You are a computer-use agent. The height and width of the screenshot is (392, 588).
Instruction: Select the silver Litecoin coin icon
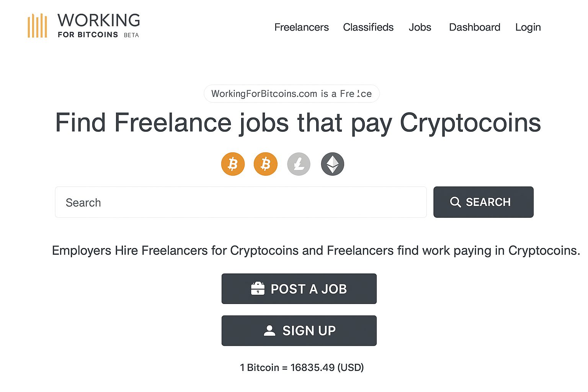pos(299,164)
